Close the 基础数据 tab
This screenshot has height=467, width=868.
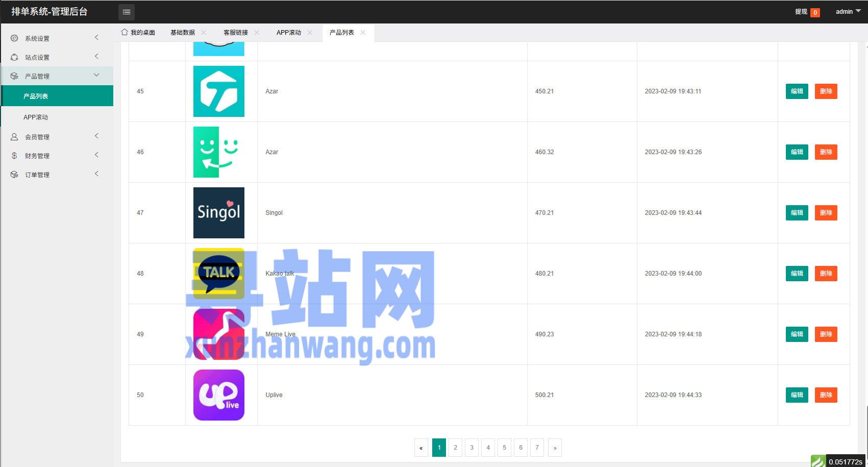(204, 32)
